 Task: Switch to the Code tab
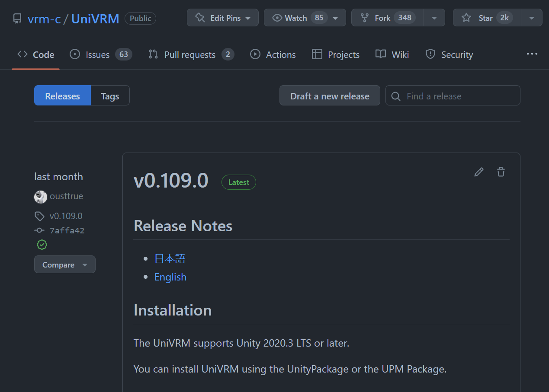click(36, 54)
